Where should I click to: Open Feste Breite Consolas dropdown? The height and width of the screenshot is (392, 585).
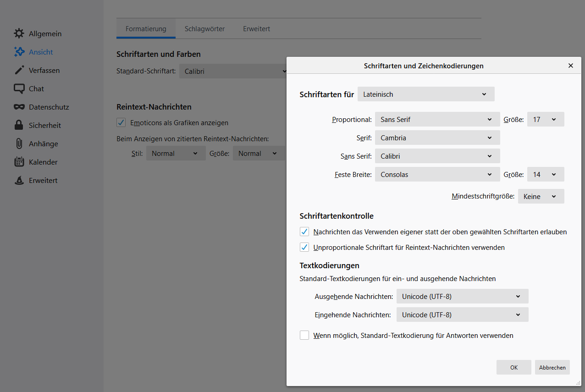(437, 174)
